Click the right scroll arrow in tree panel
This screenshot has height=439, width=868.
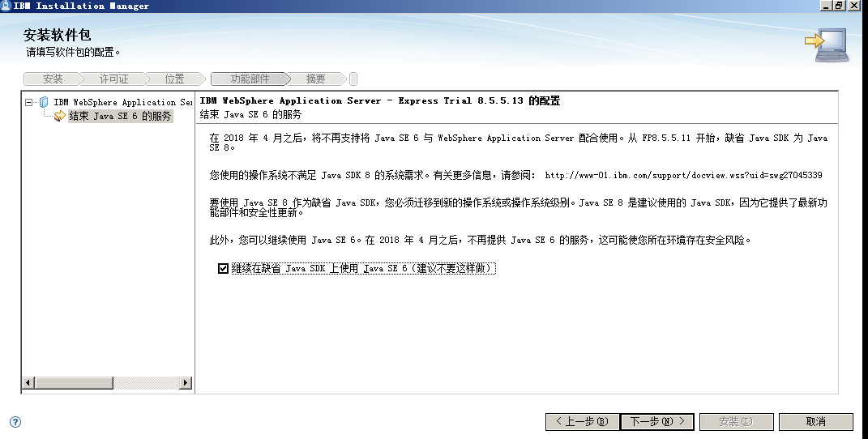[186, 382]
